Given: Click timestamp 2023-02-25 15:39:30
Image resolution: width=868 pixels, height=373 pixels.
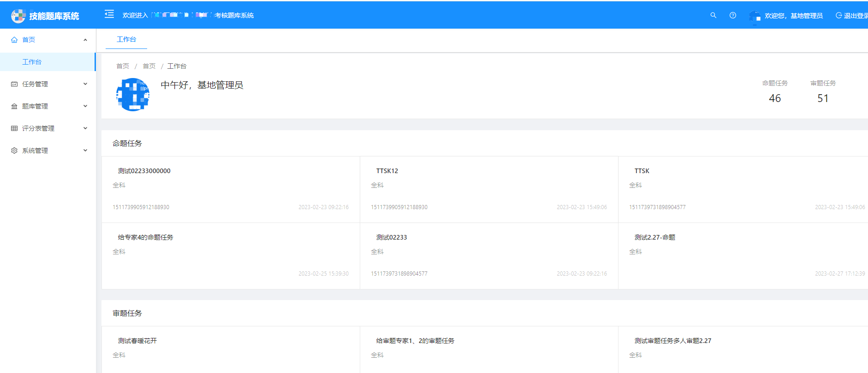Looking at the screenshot, I should coord(323,274).
